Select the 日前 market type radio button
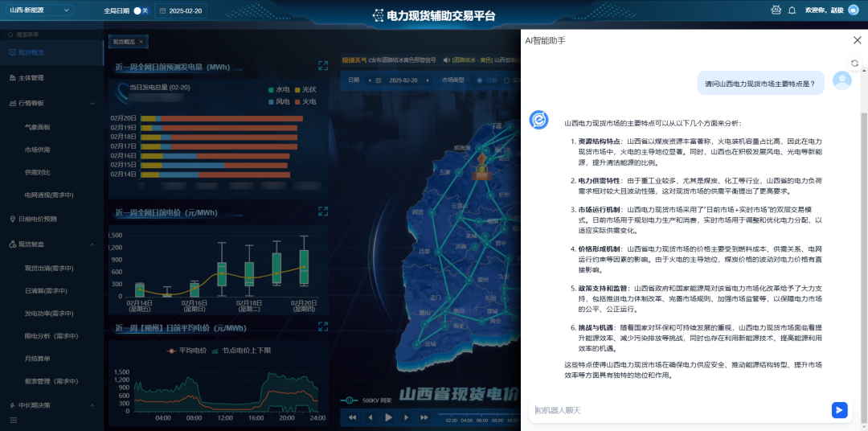This screenshot has height=431, width=868. click(479, 80)
